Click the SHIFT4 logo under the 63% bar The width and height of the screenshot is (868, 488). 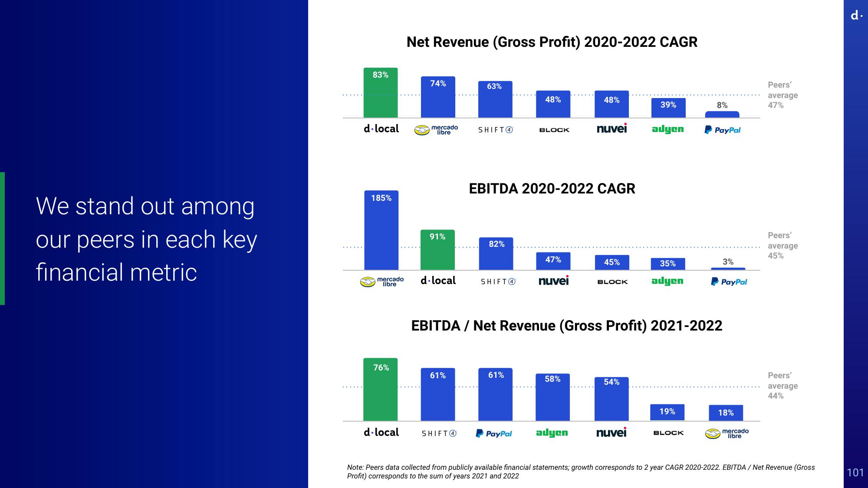[x=496, y=130]
